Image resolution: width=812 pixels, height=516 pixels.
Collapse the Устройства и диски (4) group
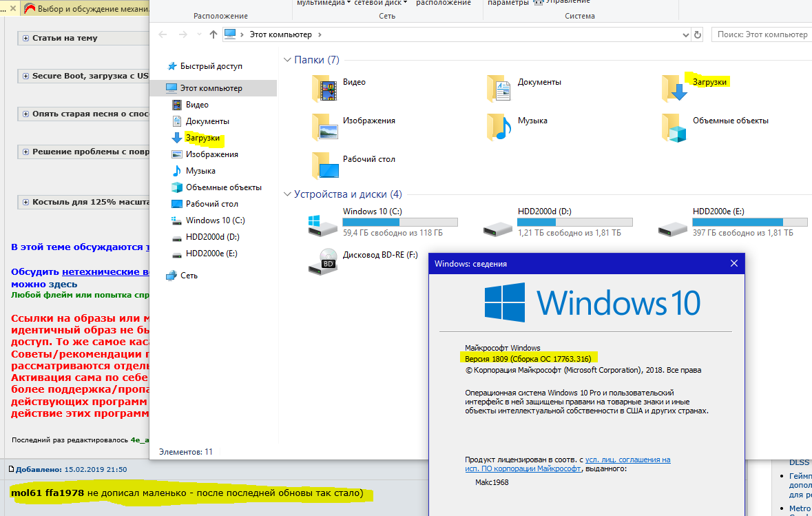coord(287,194)
